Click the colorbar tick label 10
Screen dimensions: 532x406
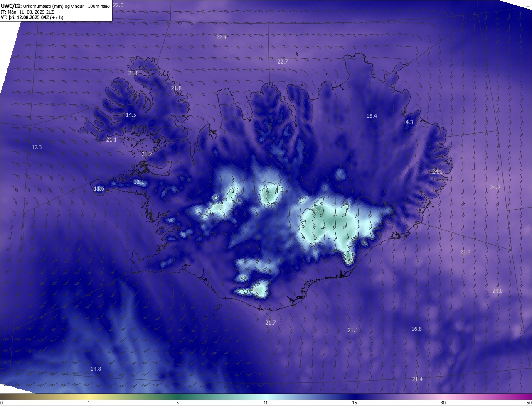(266, 403)
